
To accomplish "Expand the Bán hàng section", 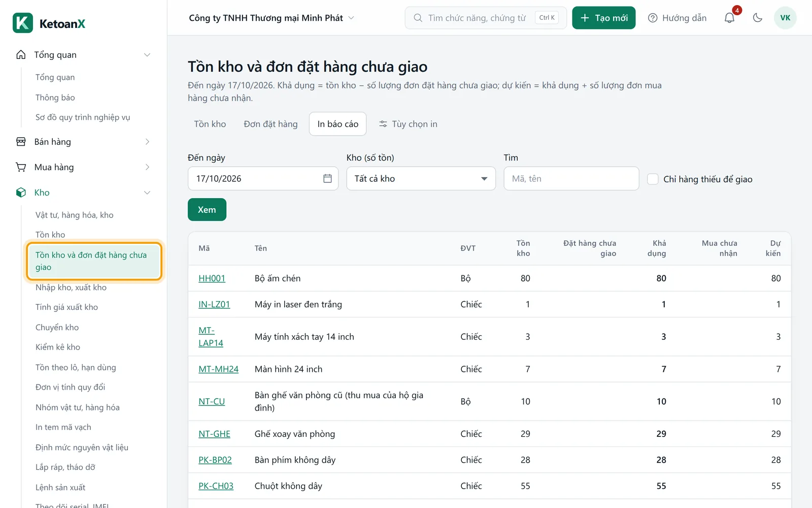I will 147,142.
